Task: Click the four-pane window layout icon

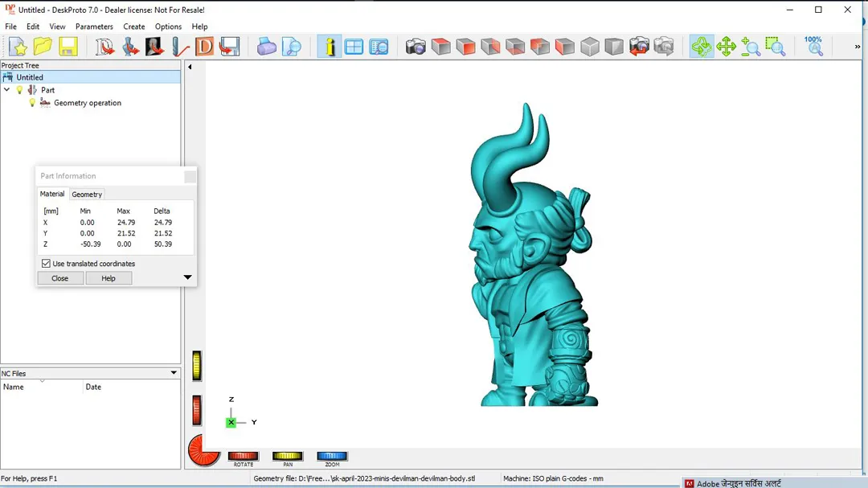Action: [x=354, y=47]
